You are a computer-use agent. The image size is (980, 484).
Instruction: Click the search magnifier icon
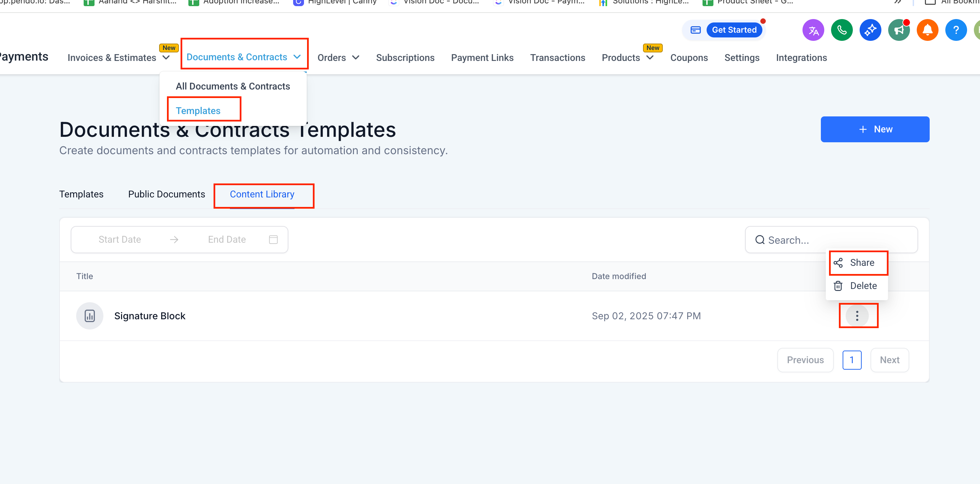(x=760, y=240)
